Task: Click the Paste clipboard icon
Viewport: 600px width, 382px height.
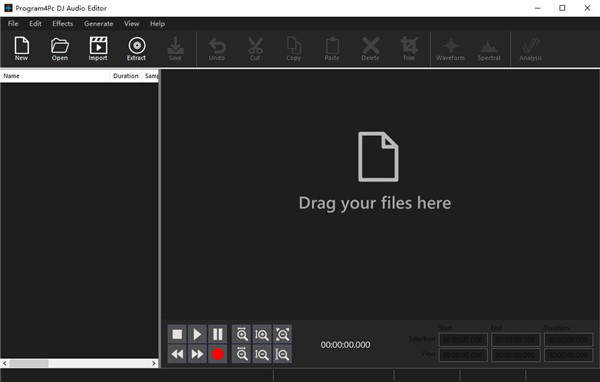Action: [x=332, y=48]
